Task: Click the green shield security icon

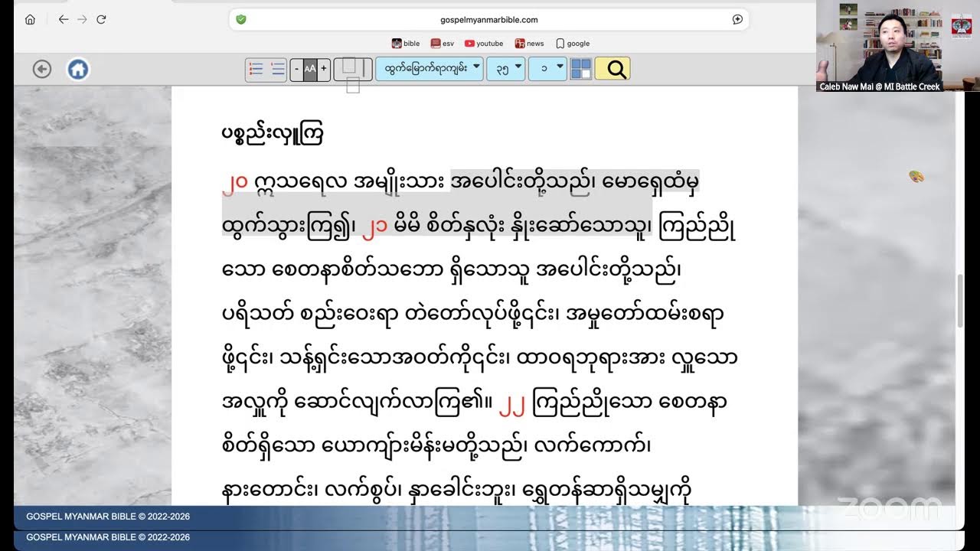Action: click(x=241, y=19)
